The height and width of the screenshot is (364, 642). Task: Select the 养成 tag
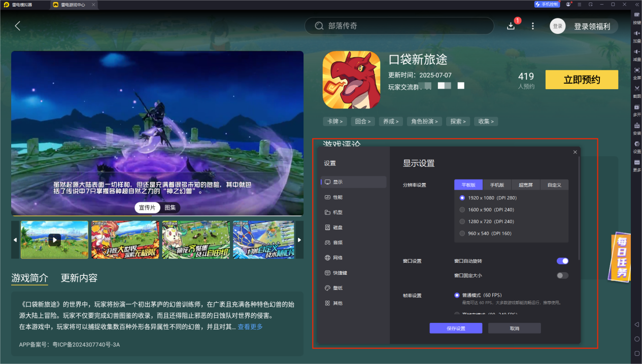pyautogui.click(x=391, y=122)
